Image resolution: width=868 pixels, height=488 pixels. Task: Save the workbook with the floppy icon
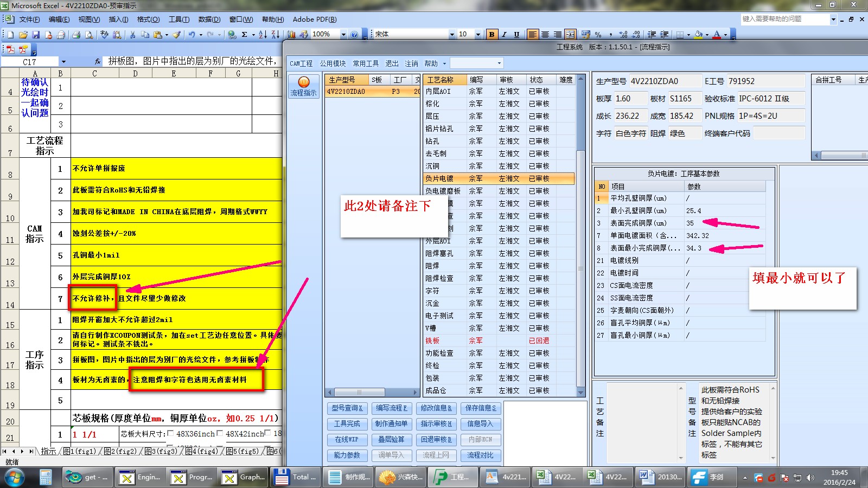pyautogui.click(x=36, y=34)
